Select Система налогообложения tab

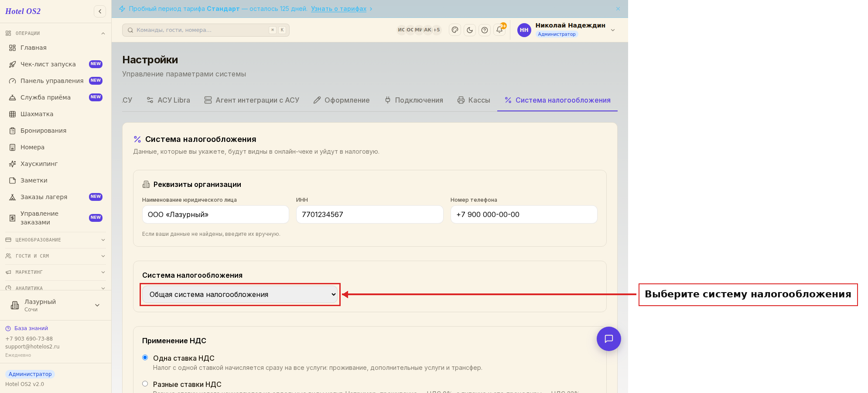pyautogui.click(x=557, y=100)
